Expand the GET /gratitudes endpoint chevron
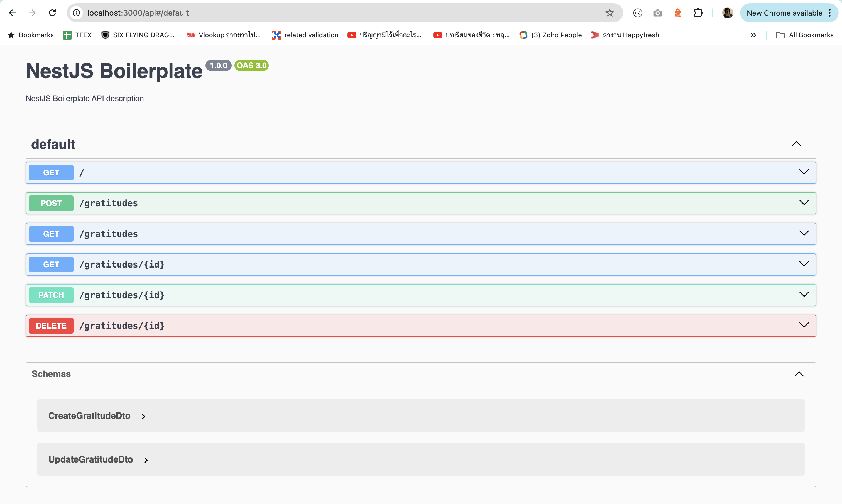The height and width of the screenshot is (504, 842). coord(804,233)
